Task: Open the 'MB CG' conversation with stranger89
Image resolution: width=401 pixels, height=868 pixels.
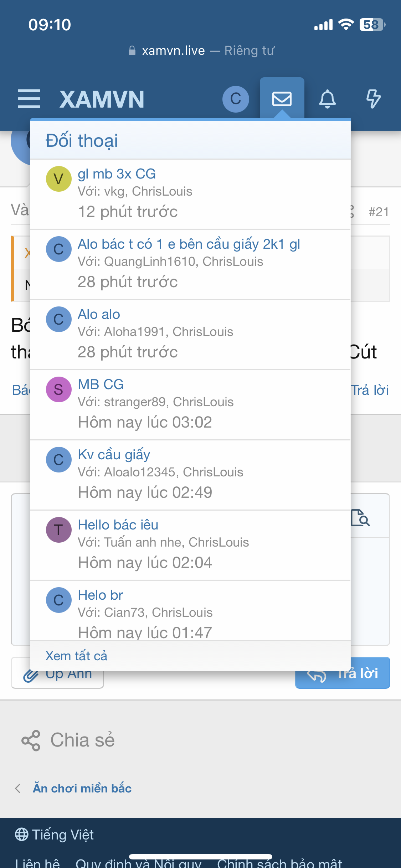Action: [101, 384]
